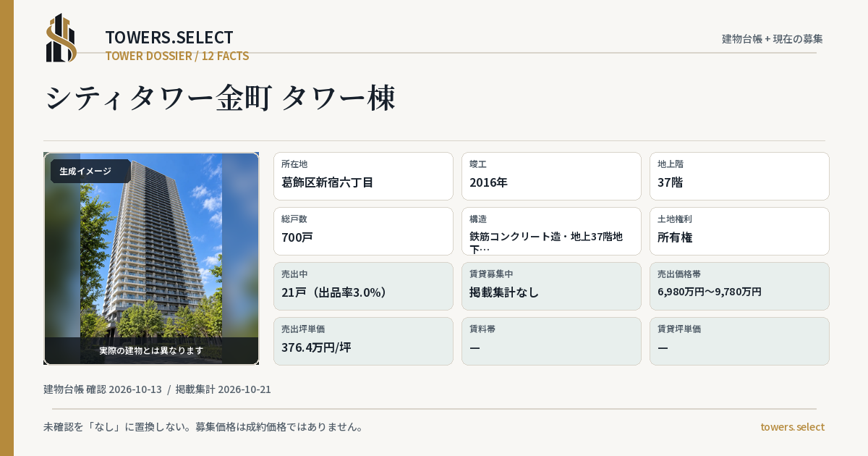Select the 土地権利 card showing 所有権

point(739,231)
